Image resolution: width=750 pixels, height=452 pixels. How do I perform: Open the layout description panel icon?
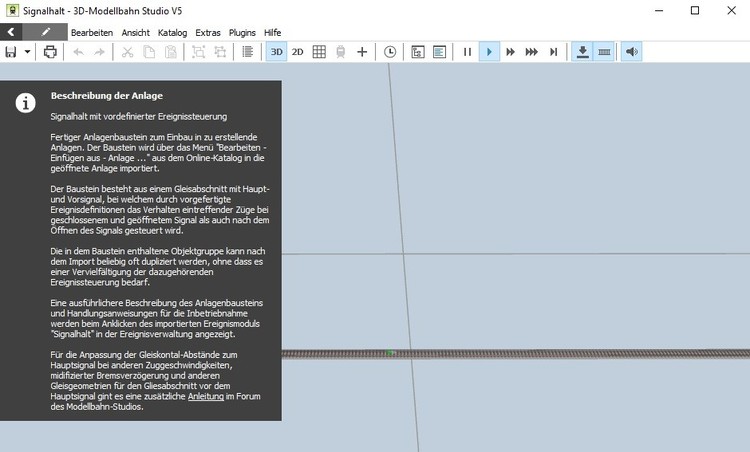tap(439, 52)
